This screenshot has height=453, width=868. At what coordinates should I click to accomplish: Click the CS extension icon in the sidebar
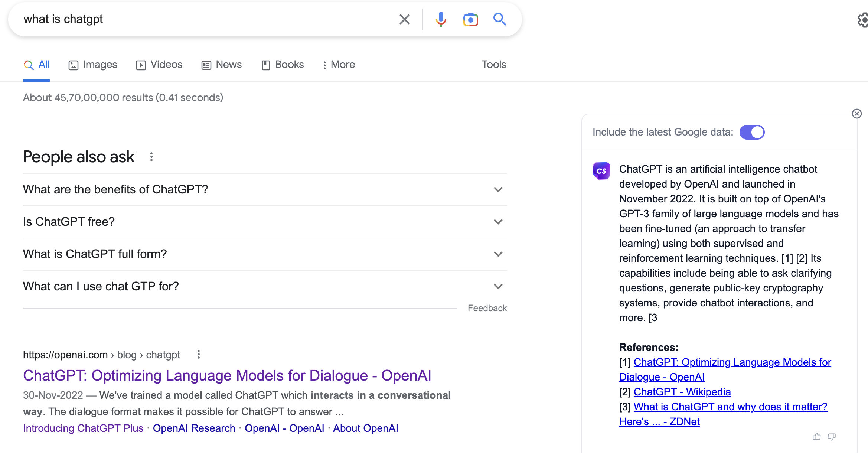point(601,170)
